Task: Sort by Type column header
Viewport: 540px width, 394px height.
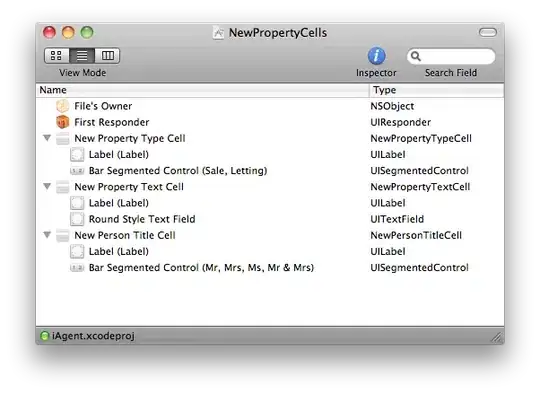Action: (x=437, y=90)
